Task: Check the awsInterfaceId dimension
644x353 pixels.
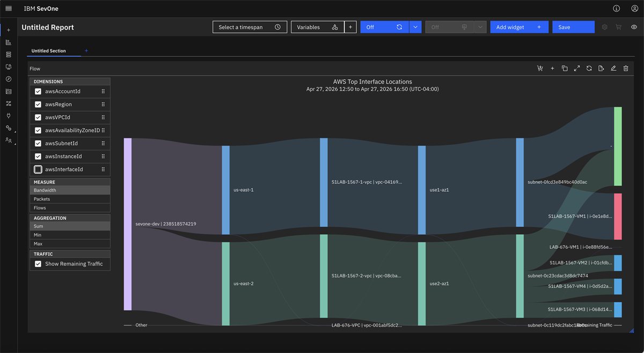Action: tap(38, 169)
